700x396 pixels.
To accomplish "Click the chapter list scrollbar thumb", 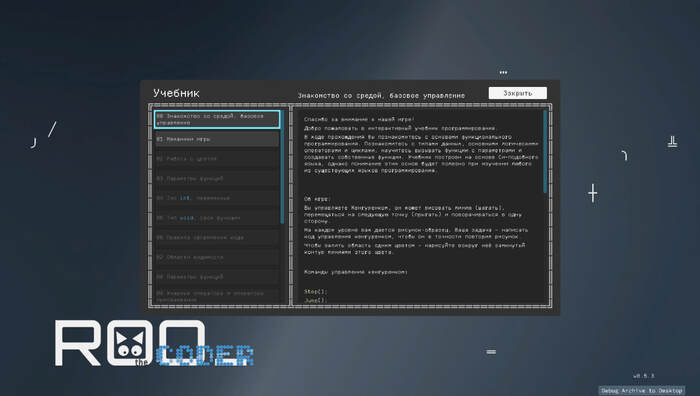I will [282, 167].
